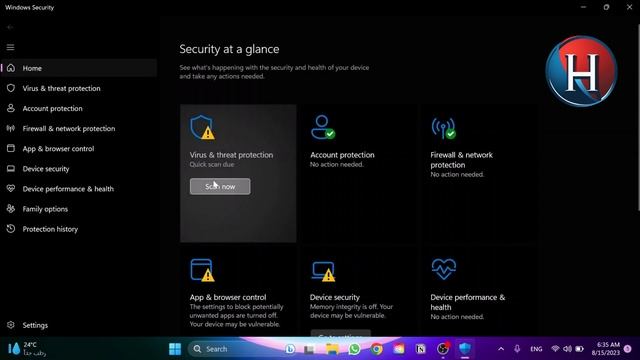Click App & browser control window warning icon
Screen dimensions: 640x360
pyautogui.click(x=202, y=270)
